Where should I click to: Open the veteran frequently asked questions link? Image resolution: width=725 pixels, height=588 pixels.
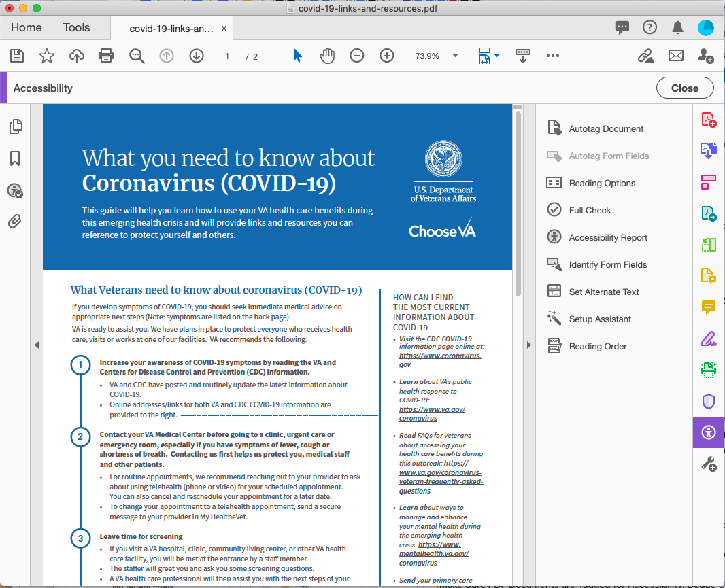[441, 477]
